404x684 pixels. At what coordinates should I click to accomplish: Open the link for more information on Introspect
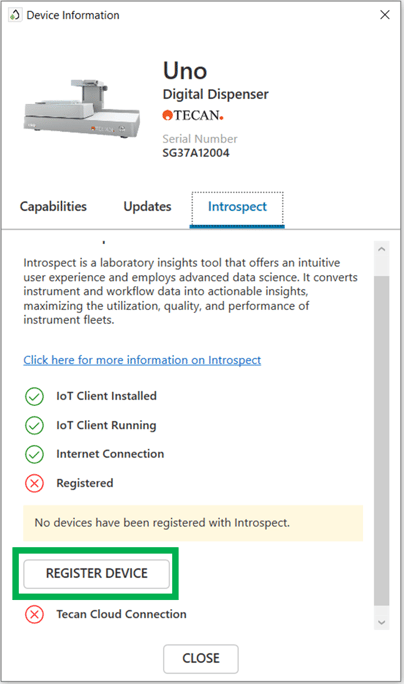tap(142, 360)
